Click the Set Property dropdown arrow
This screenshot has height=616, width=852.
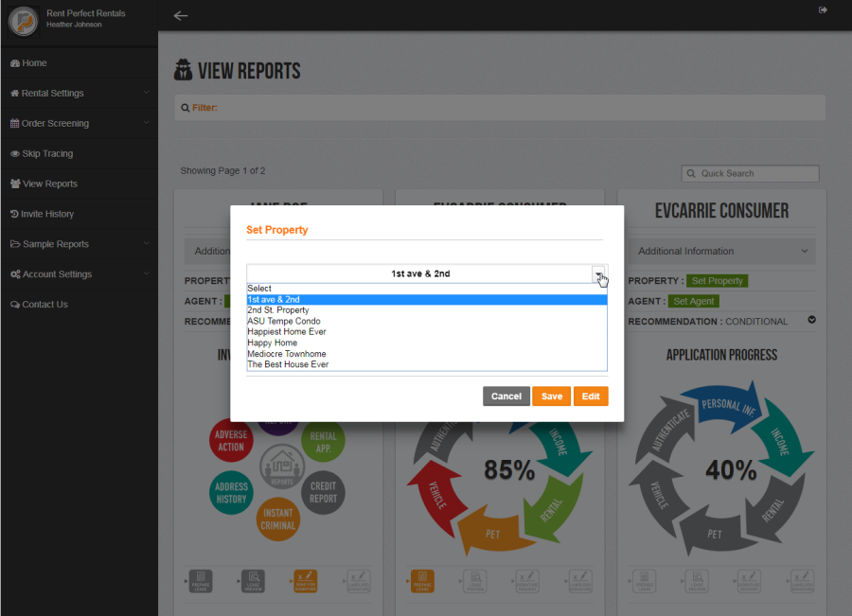pyautogui.click(x=598, y=273)
